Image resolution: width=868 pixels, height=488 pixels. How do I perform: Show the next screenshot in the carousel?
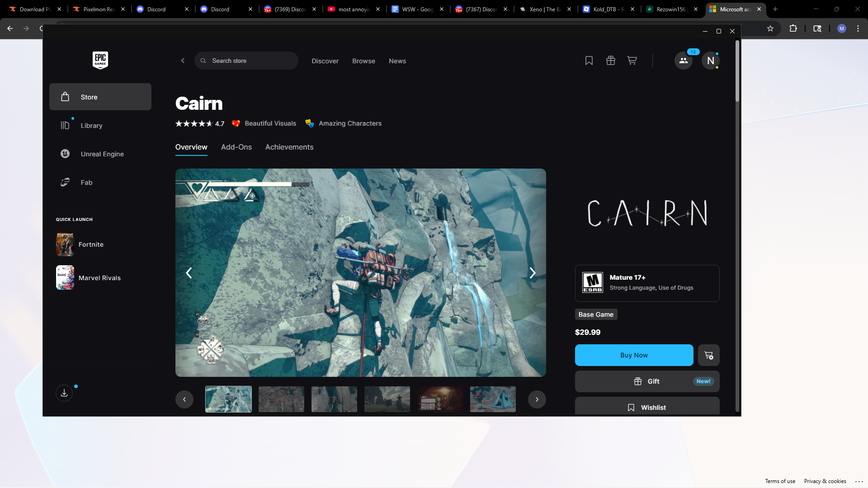coord(532,273)
